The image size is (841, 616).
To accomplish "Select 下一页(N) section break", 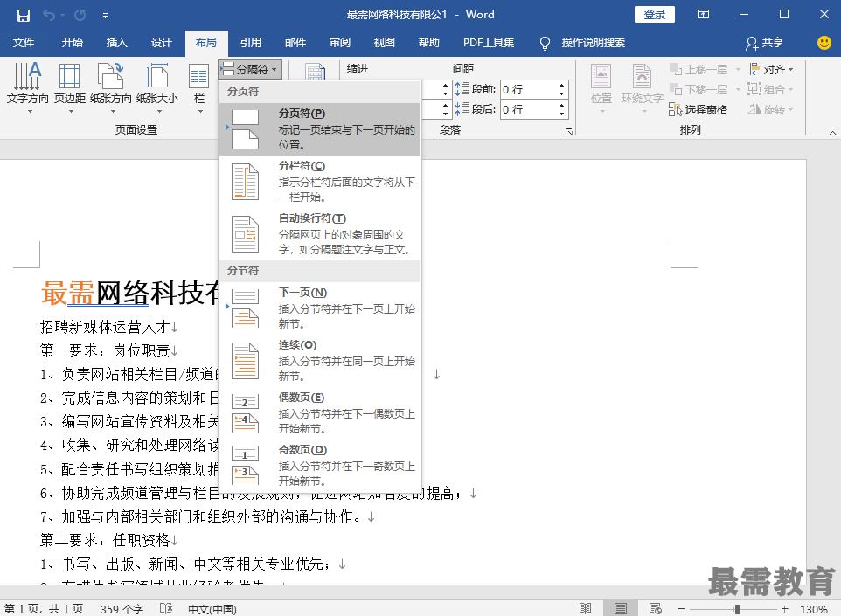I will [320, 308].
